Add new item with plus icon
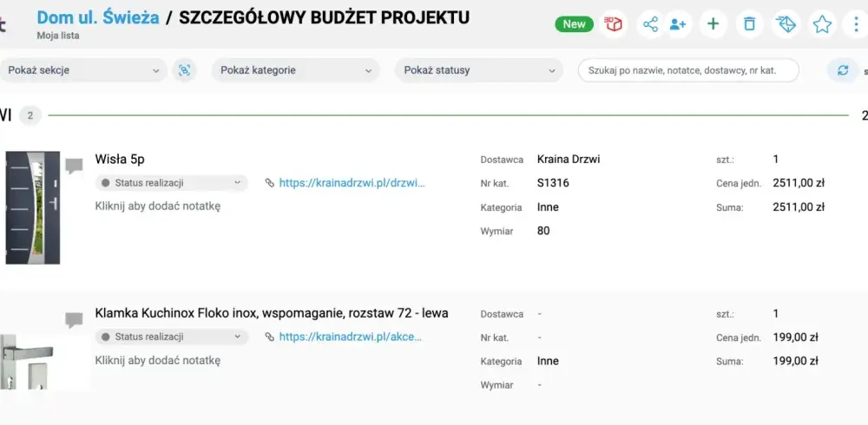 point(713,23)
